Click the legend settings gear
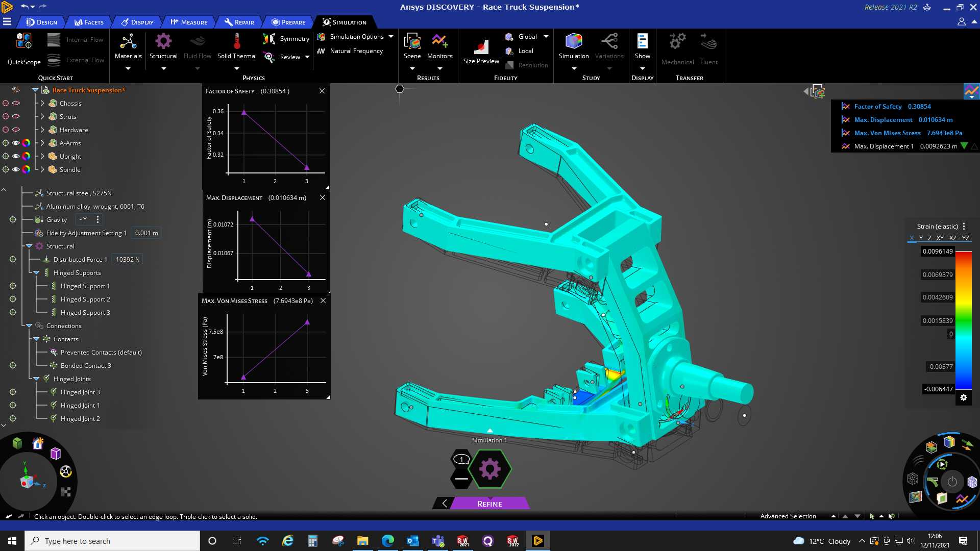 964,398
